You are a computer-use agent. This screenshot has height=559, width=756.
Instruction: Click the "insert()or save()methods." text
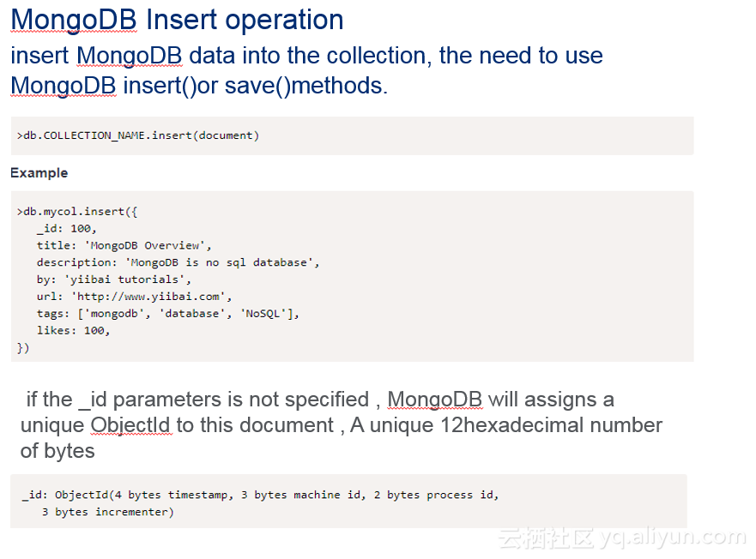click(256, 86)
